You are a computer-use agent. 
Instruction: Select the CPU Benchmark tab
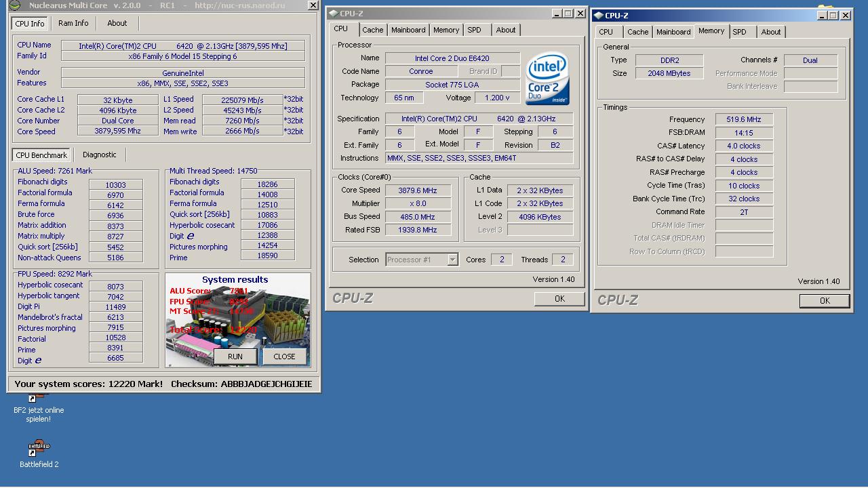(x=41, y=155)
